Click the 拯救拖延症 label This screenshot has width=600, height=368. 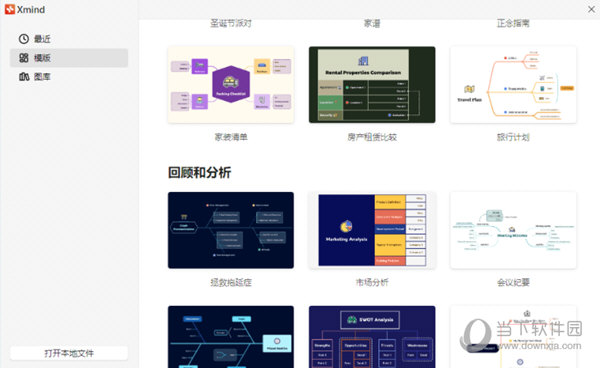tap(231, 282)
